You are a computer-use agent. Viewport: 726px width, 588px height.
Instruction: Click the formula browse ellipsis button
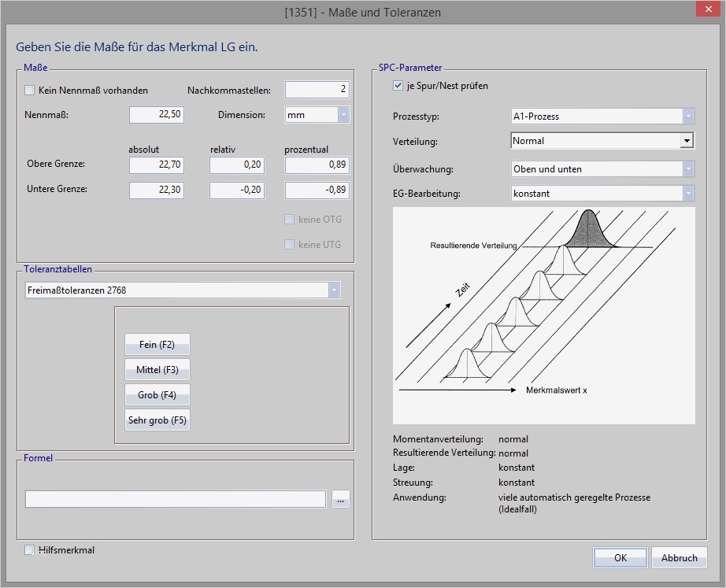340,499
